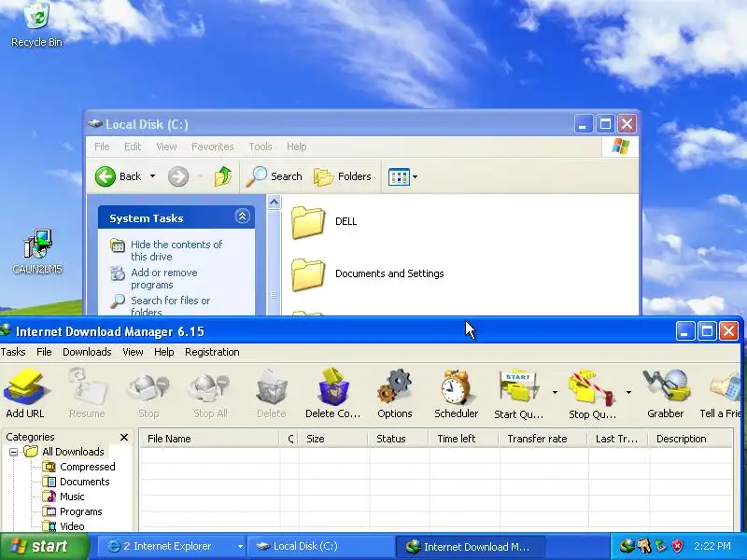Expand the Internet Explorer taskbar group arrow
747x560 pixels.
point(240,546)
